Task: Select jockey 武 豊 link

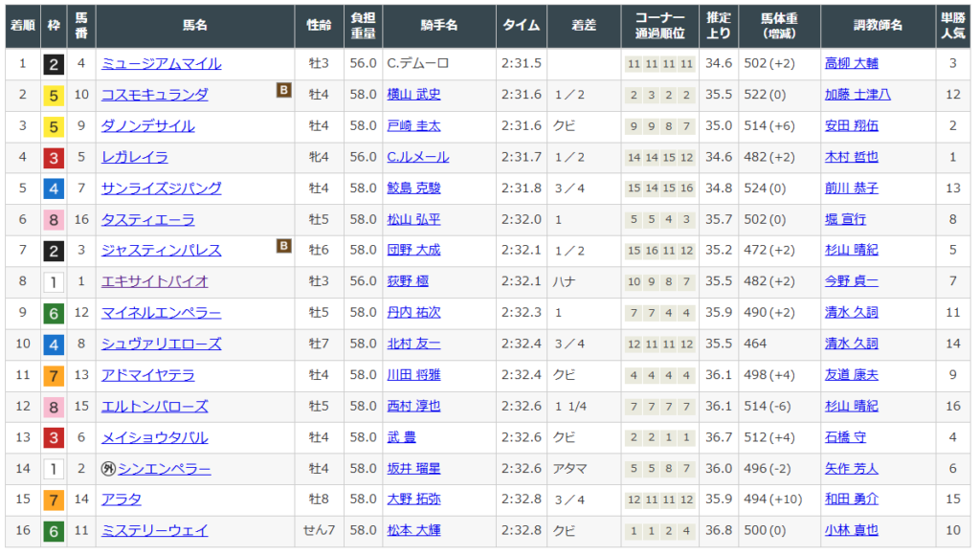Action: pyautogui.click(x=401, y=437)
